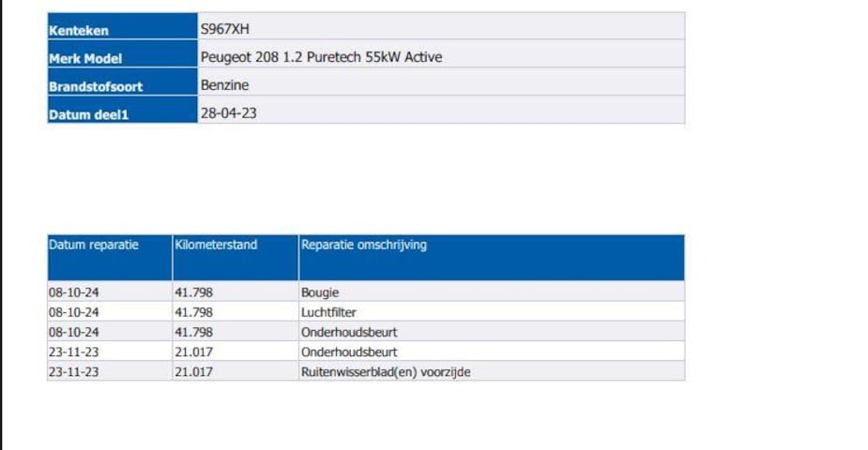Select the Benzine fuel type value
Image resolution: width=868 pixels, height=450 pixels.
225,85
